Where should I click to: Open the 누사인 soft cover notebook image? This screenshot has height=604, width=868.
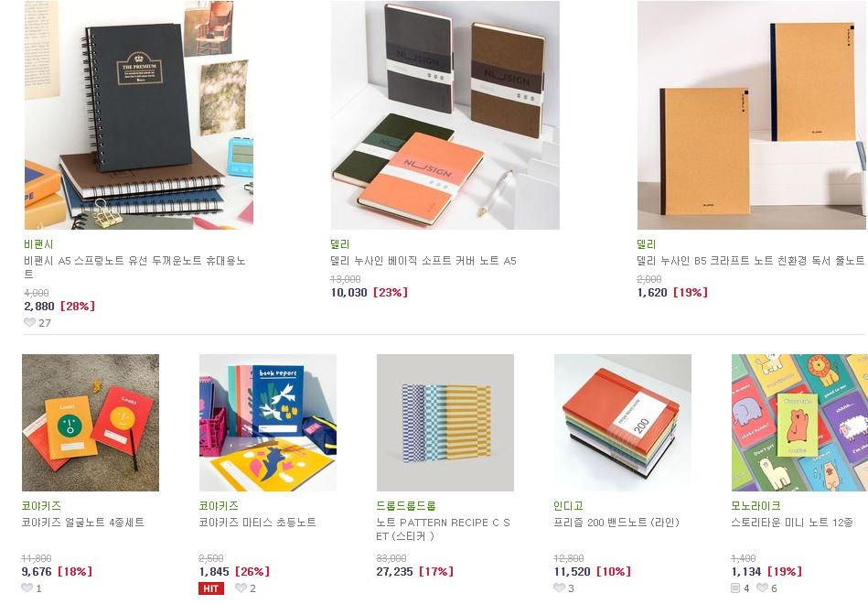(445, 114)
